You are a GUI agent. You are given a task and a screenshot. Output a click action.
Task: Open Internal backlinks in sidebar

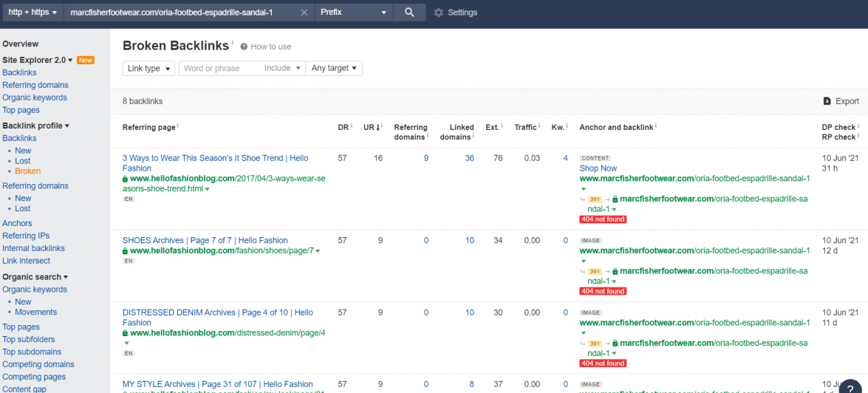pyautogui.click(x=33, y=248)
